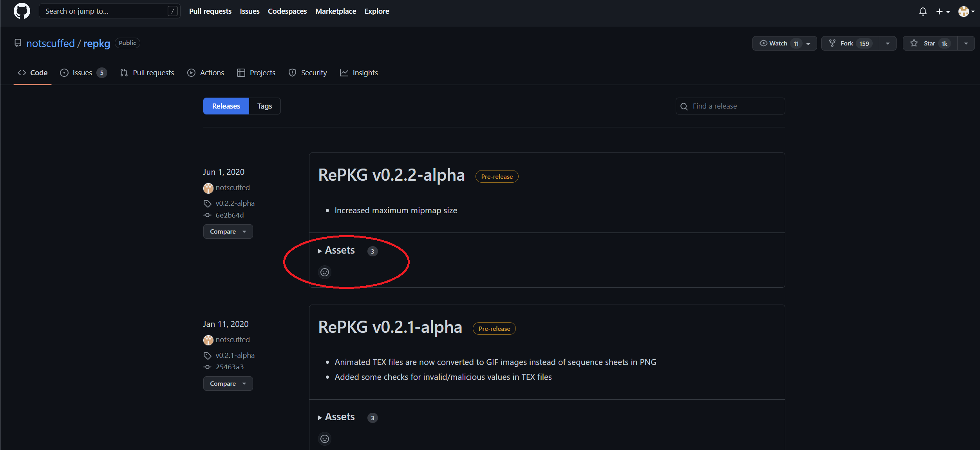Open Compare dropdown for v0.2.2-alpha
The width and height of the screenshot is (980, 450).
point(228,231)
